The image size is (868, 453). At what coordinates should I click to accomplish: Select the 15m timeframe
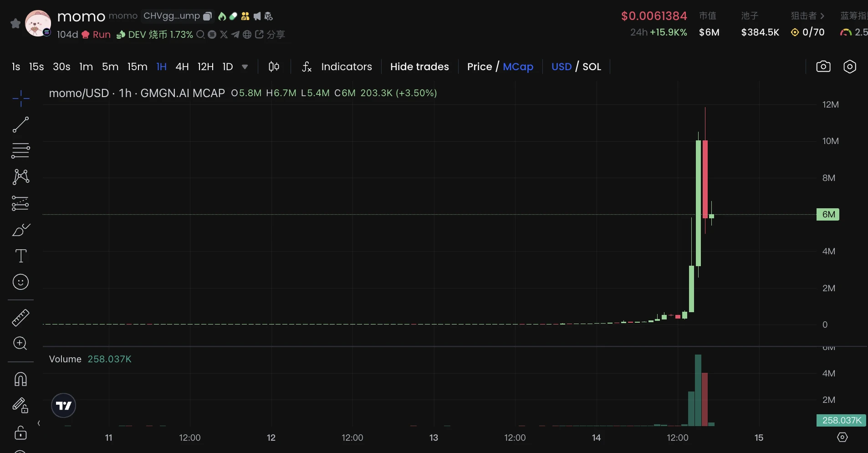(x=138, y=67)
